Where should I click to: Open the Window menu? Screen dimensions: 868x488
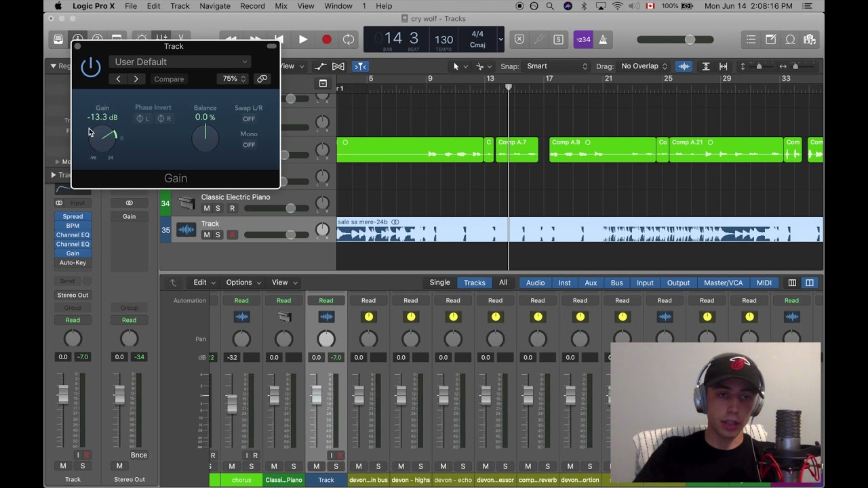coord(338,6)
